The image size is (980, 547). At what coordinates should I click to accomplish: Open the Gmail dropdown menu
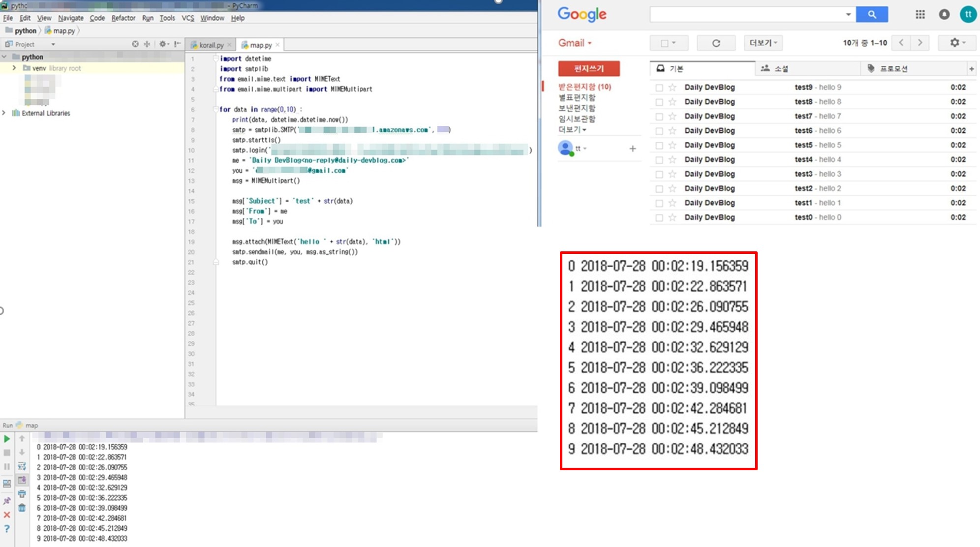(x=575, y=43)
